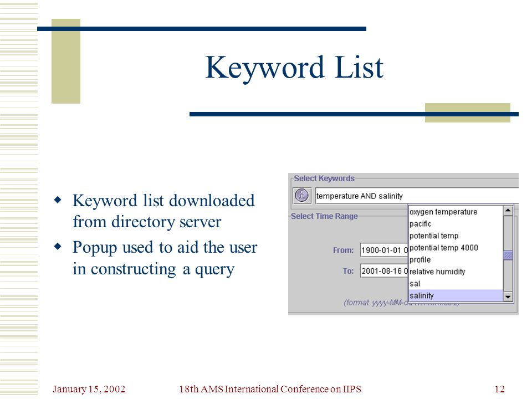The height and width of the screenshot is (399, 532).
Task: Choose 'potential temp' from the keyword list
Action: coord(456,236)
